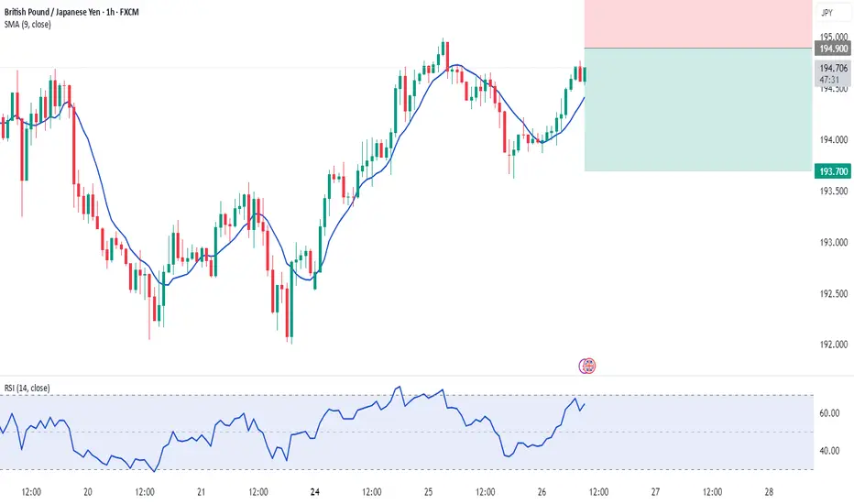Select the 194.900 stop price label
This screenshot has width=854, height=504.
click(833, 49)
